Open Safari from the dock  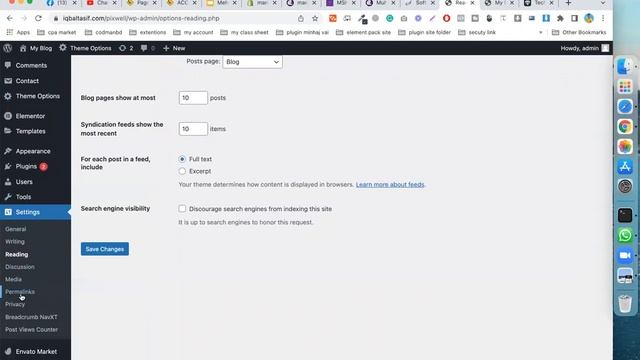pos(624,107)
